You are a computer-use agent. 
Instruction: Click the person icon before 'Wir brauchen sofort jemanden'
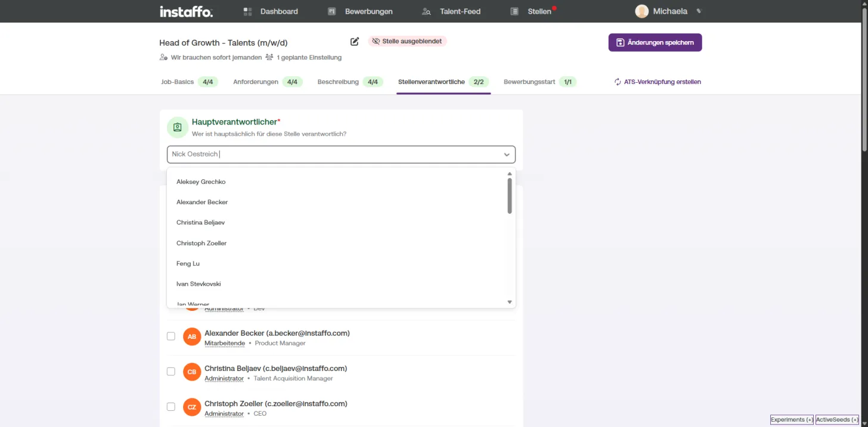pyautogui.click(x=163, y=57)
